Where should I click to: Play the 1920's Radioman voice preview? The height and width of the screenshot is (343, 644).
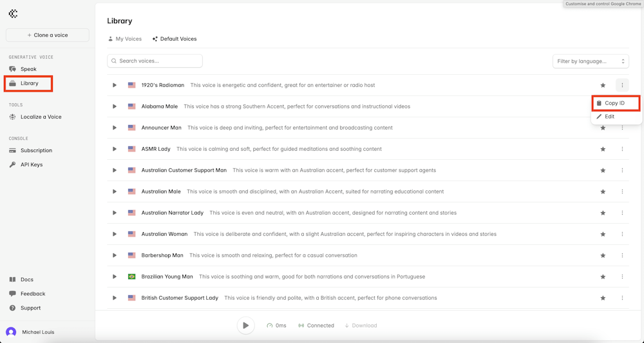point(115,85)
